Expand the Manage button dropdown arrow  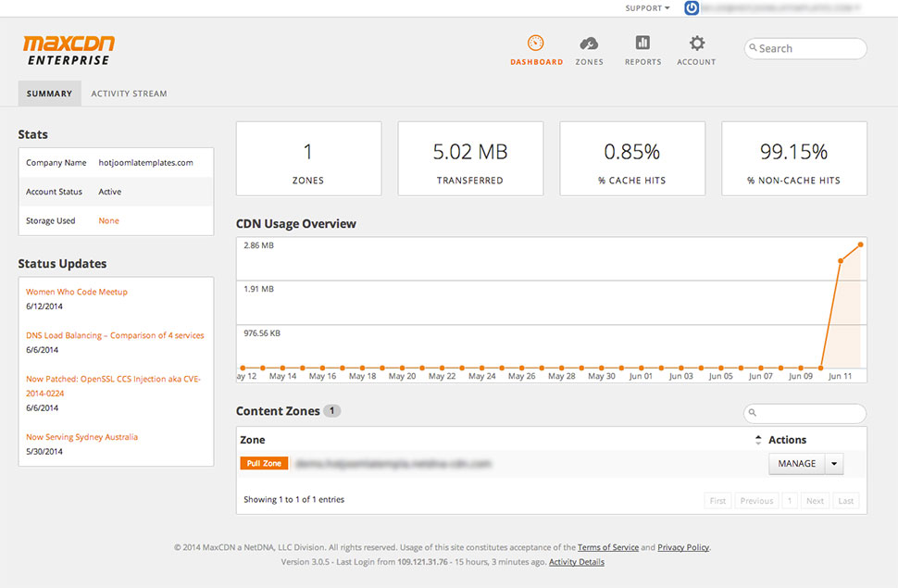tap(834, 464)
